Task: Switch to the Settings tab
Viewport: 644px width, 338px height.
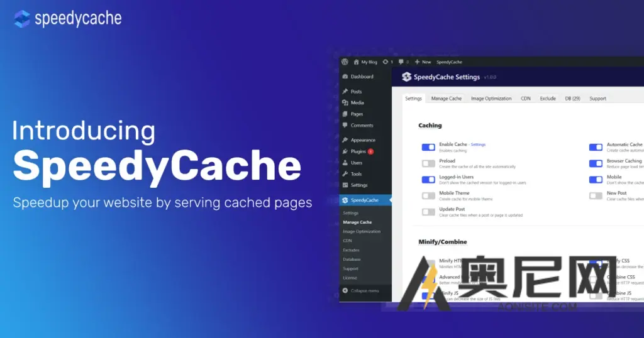Action: point(413,99)
